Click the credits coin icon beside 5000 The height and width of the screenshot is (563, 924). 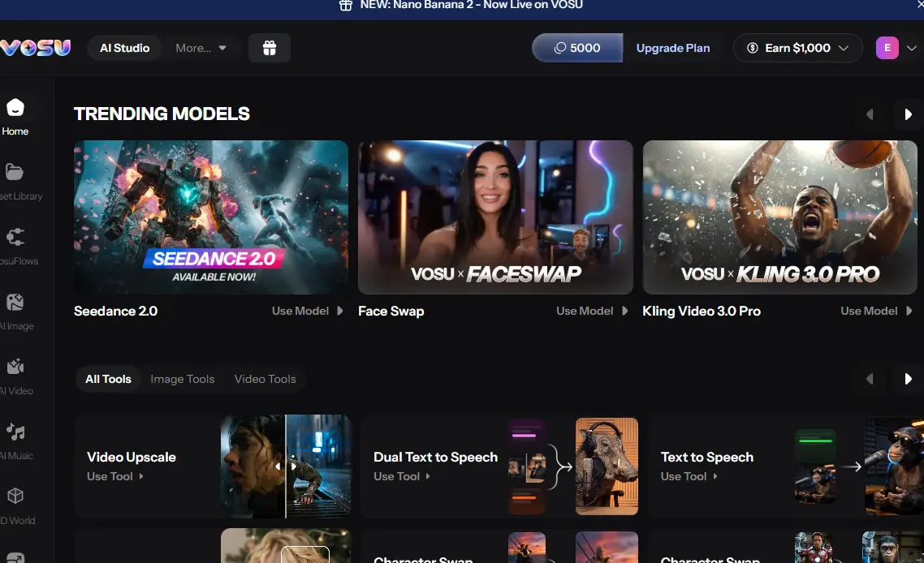pyautogui.click(x=559, y=48)
